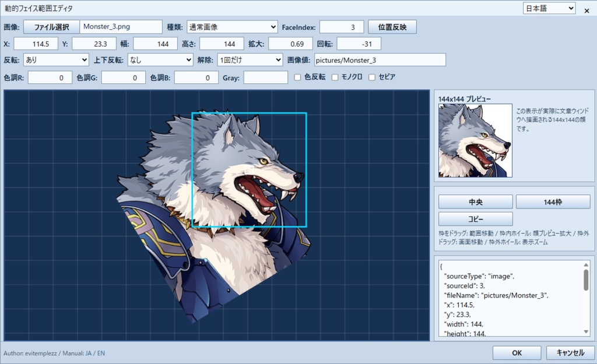Click the コピー button
The image size is (597, 364).
coord(476,219)
